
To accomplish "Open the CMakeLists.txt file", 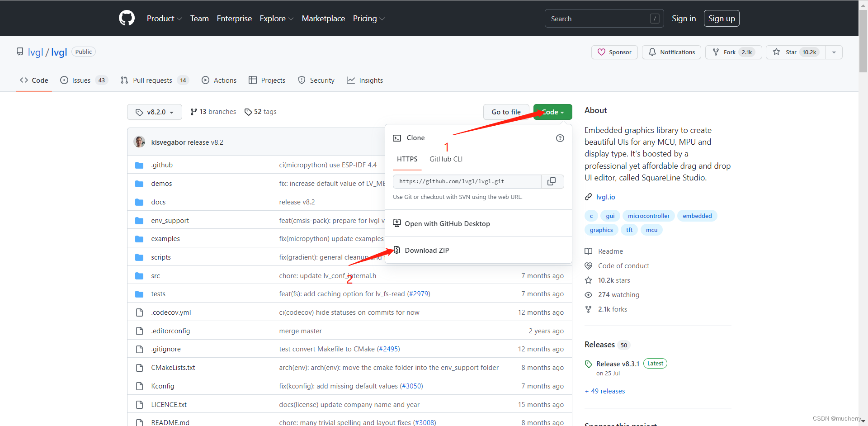I will coord(173,368).
